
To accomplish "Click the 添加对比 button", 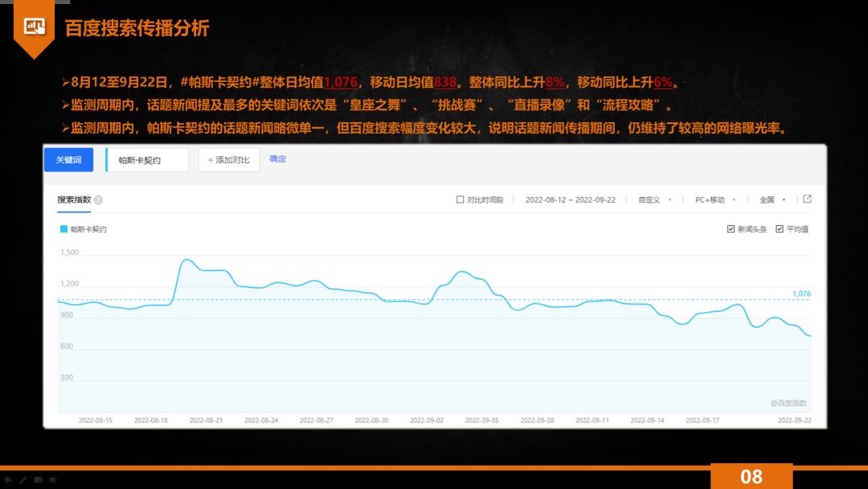I will 228,159.
